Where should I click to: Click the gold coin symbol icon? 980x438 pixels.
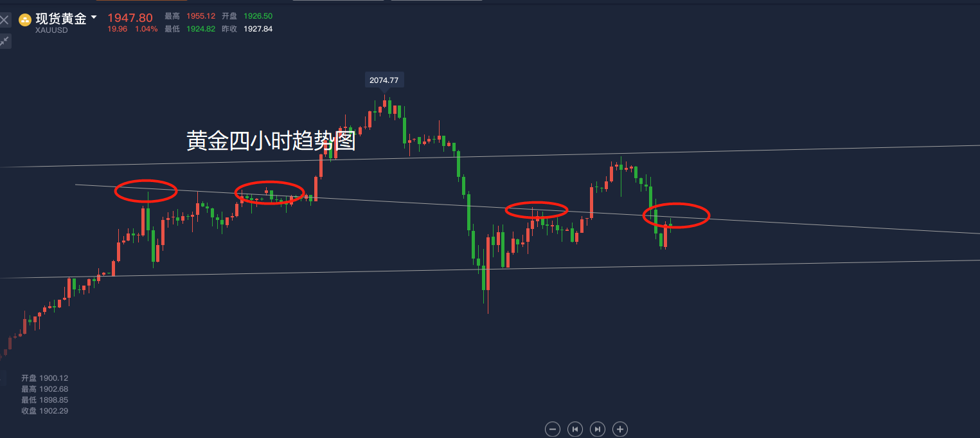tap(24, 19)
